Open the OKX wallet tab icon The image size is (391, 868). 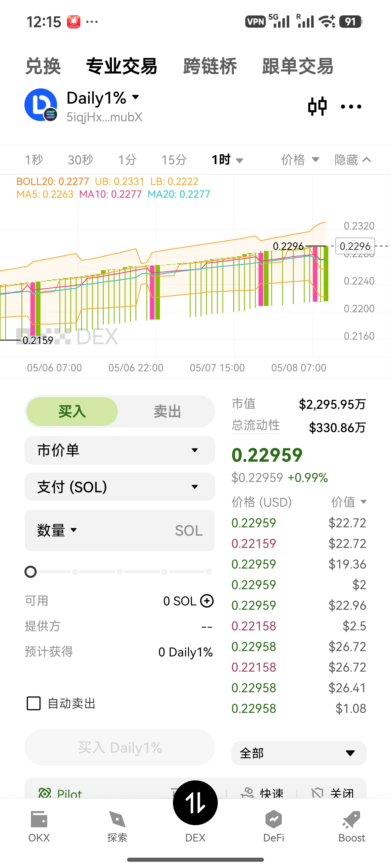coord(39,819)
